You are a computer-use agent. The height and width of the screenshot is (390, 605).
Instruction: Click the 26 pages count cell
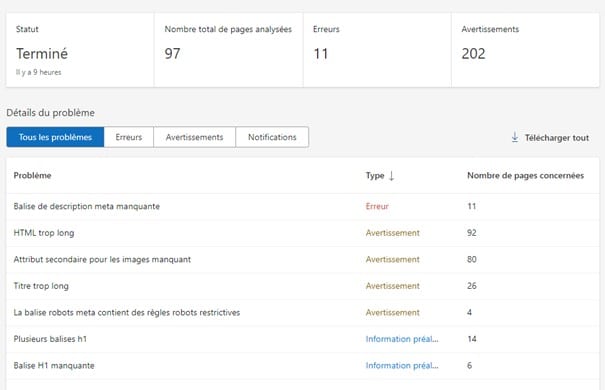click(471, 286)
